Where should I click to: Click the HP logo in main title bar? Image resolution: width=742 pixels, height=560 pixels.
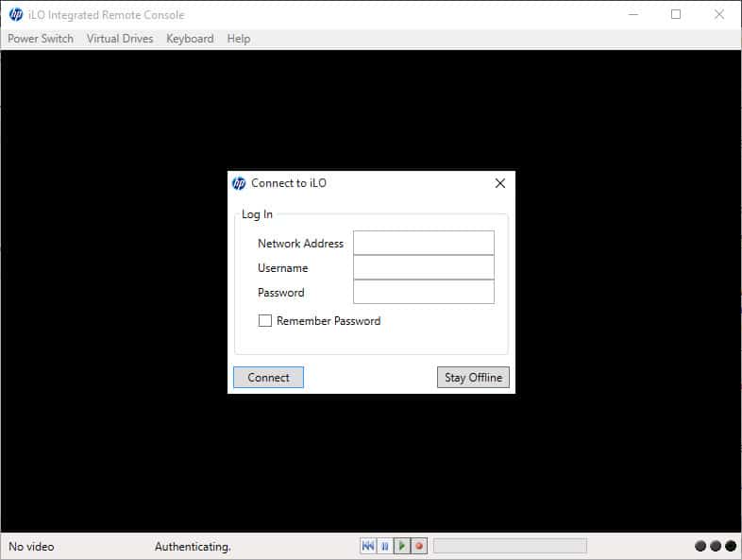click(x=16, y=15)
